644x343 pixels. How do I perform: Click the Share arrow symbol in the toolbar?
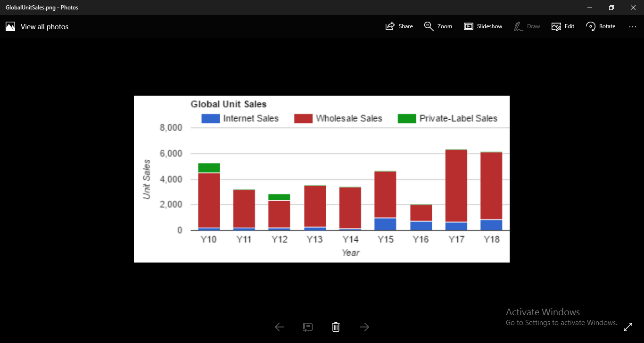coord(389,26)
